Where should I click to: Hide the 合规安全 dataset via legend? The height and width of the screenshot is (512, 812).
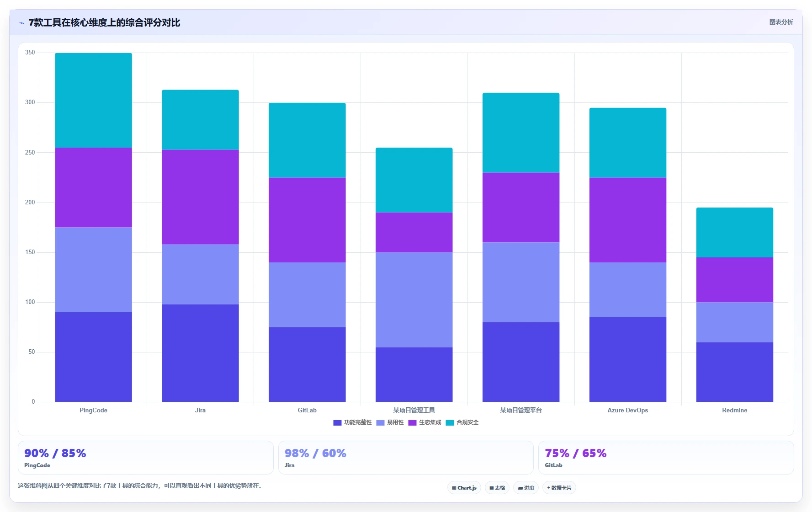(x=462, y=422)
